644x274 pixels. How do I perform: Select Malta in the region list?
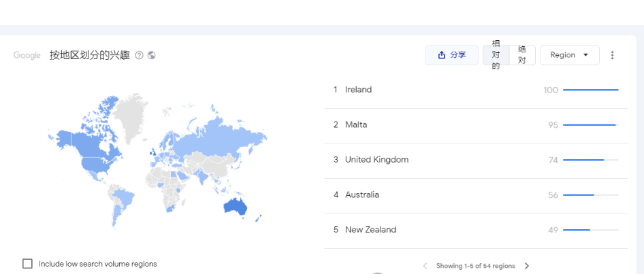point(356,125)
